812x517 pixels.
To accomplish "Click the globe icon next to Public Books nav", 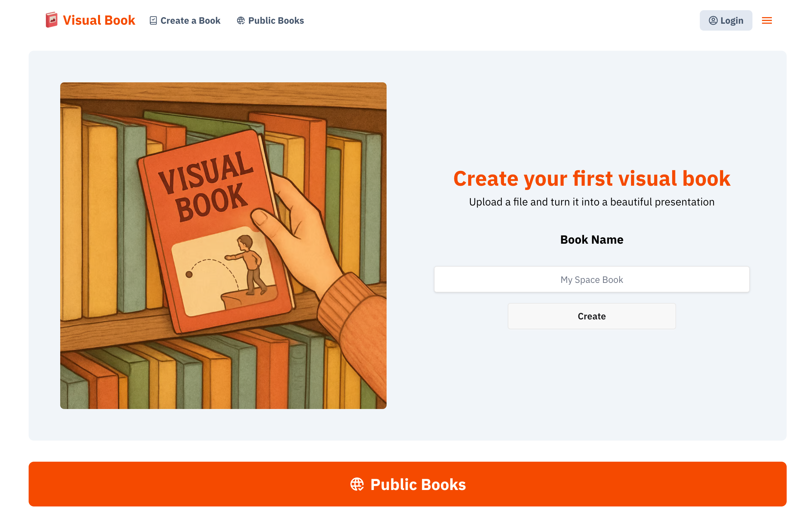I will [241, 21].
